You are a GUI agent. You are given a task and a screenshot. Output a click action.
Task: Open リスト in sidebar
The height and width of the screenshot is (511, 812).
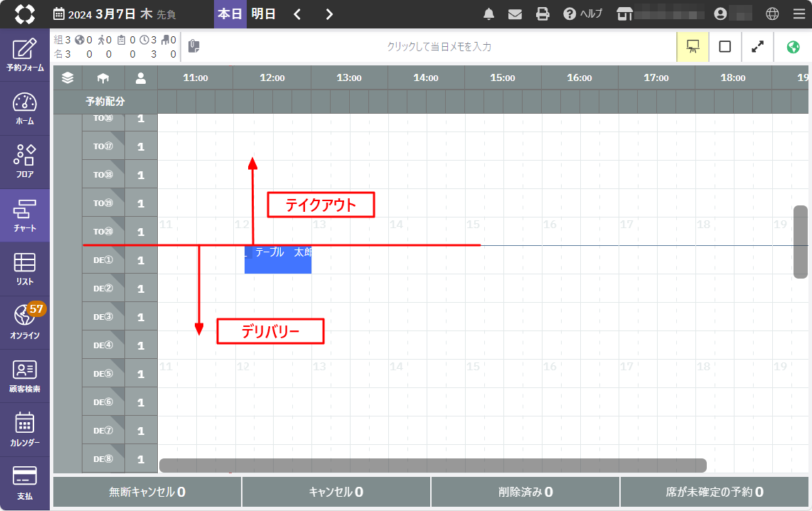coord(25,269)
